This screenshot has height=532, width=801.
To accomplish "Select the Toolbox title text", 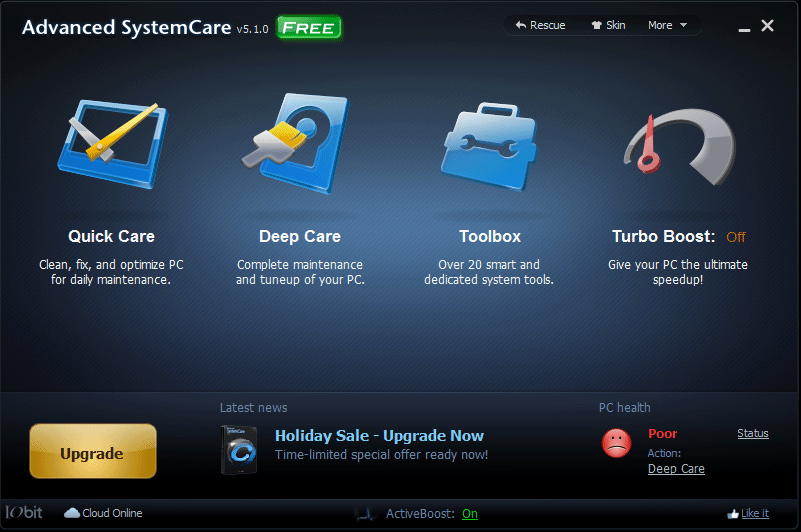I will tap(490, 236).
